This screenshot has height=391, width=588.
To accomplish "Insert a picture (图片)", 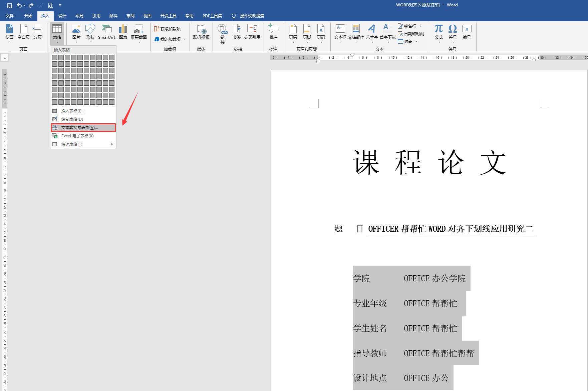I will pyautogui.click(x=76, y=33).
